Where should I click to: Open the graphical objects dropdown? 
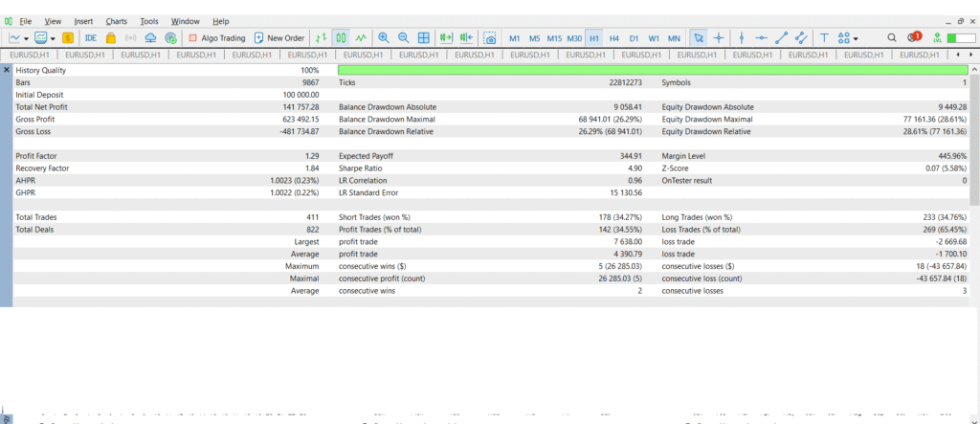(848, 38)
